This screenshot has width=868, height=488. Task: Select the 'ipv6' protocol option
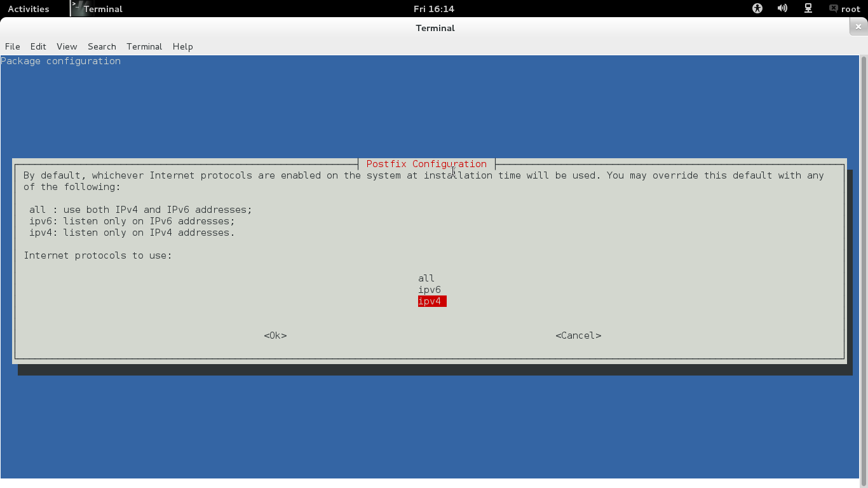pyautogui.click(x=430, y=290)
